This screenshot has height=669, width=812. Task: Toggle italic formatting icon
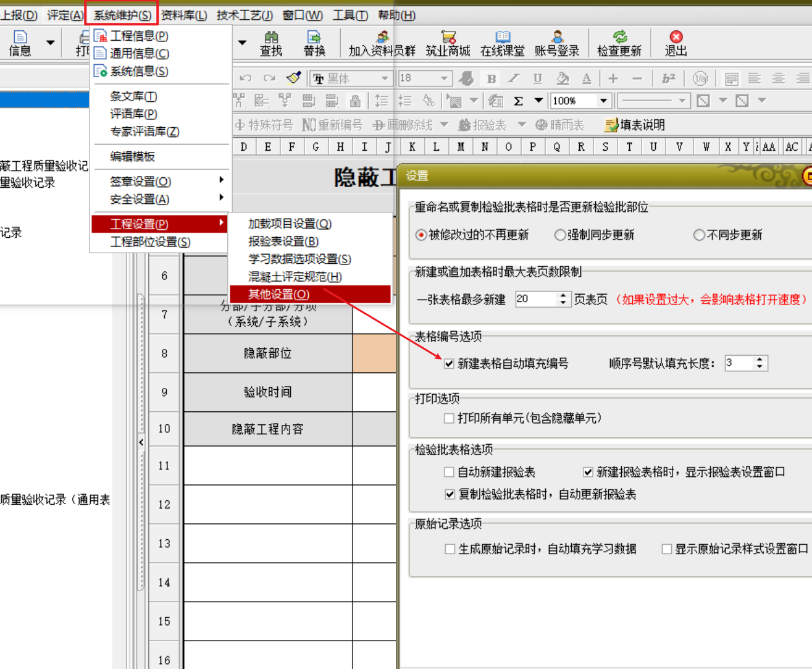[x=514, y=78]
